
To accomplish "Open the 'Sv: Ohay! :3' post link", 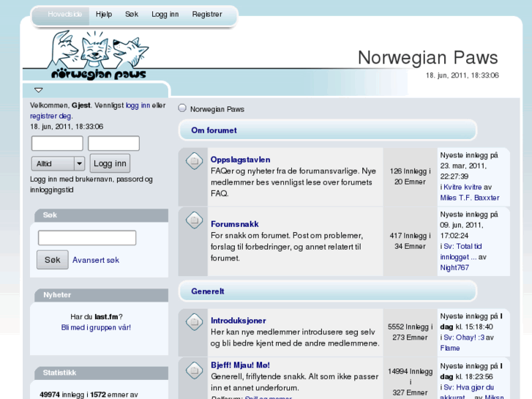I will 464,338.
